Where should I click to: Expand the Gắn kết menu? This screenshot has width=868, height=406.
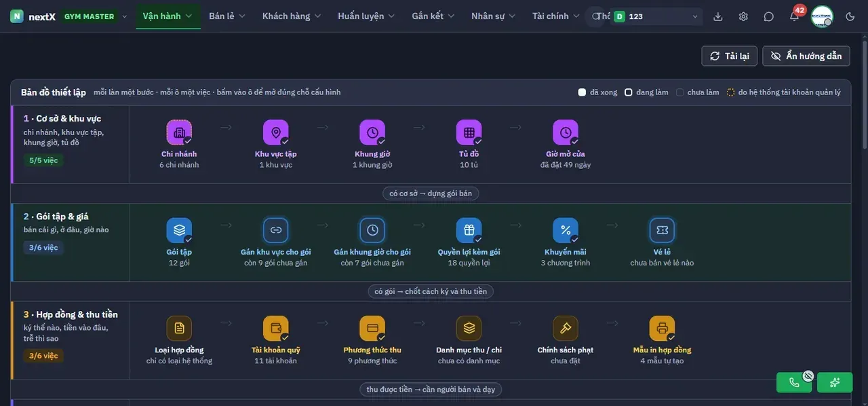pos(433,16)
